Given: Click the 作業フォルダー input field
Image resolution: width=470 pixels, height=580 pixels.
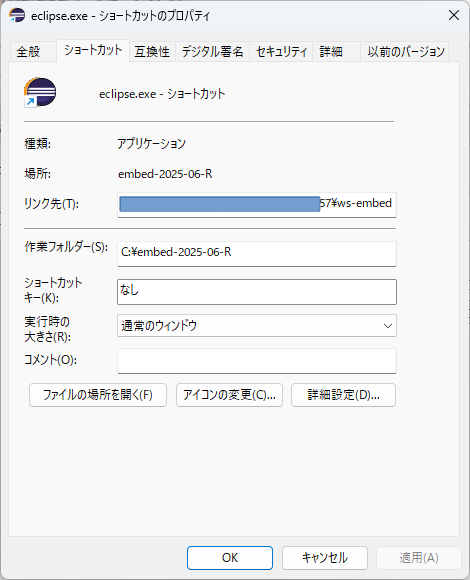Looking at the screenshot, I should [x=257, y=253].
